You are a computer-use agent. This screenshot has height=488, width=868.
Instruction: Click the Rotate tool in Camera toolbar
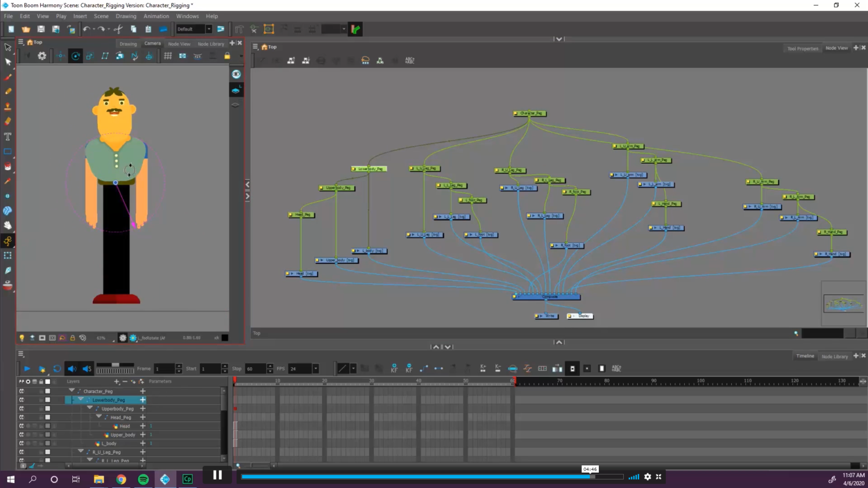coord(75,56)
